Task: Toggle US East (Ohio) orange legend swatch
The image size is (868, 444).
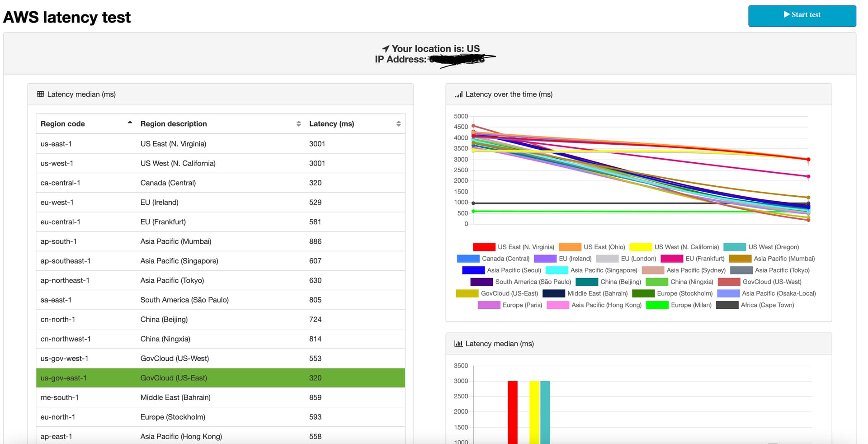Action: pos(570,247)
